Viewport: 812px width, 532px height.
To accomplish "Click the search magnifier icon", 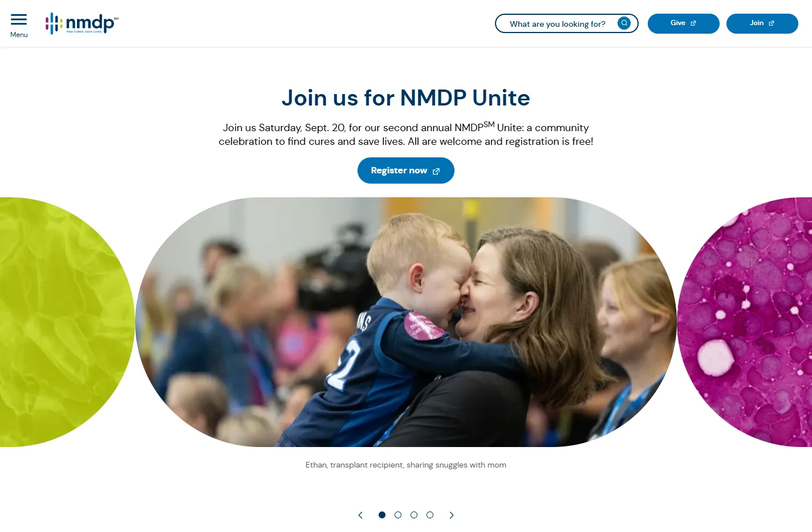I will [x=624, y=23].
